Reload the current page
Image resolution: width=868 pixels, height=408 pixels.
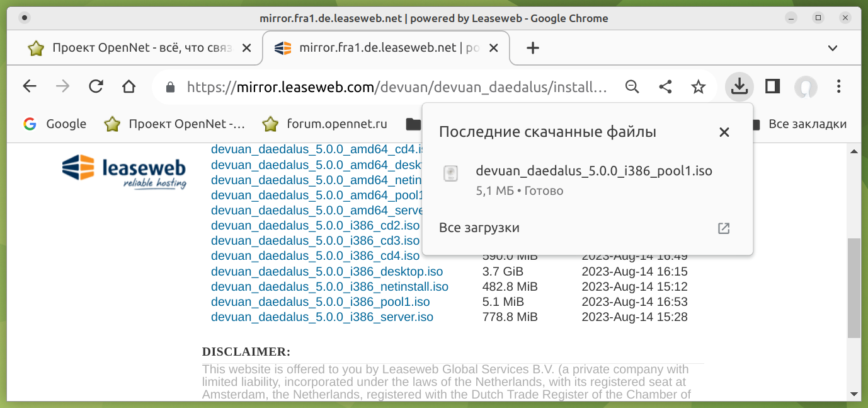(96, 86)
